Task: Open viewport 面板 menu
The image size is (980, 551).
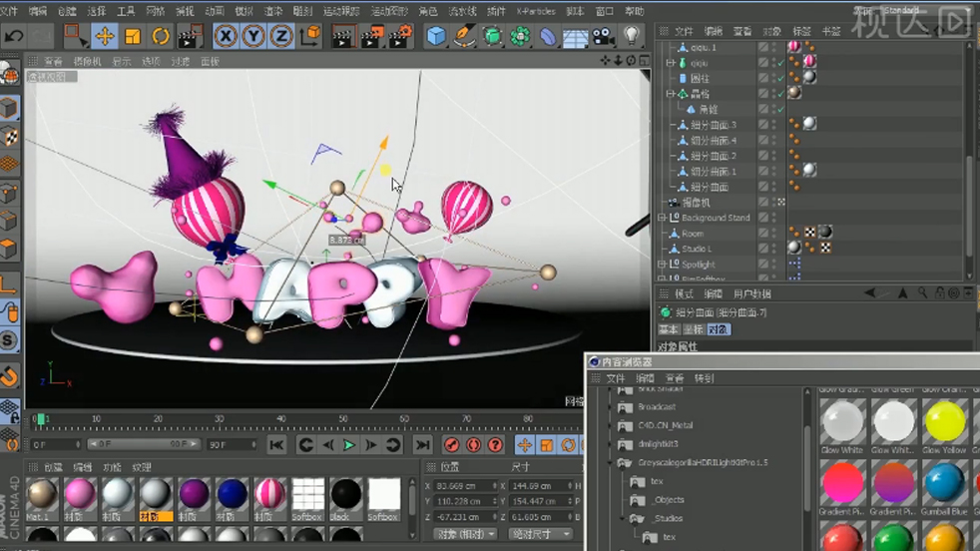Action: point(210,61)
